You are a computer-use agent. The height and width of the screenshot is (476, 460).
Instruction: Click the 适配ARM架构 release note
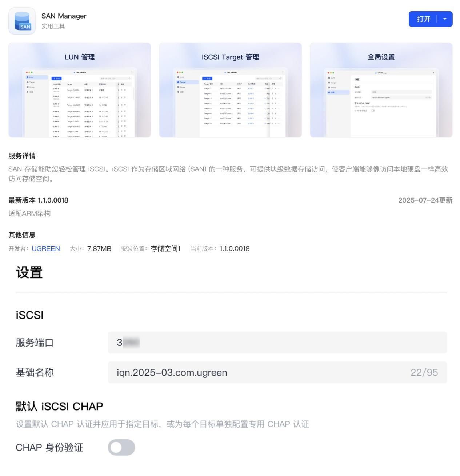tap(29, 213)
